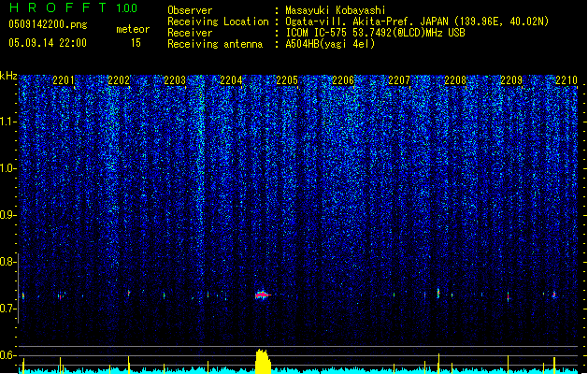Click the Observer name Masayuki Kobayashi
Screen dimensions: 588x374
point(336,10)
